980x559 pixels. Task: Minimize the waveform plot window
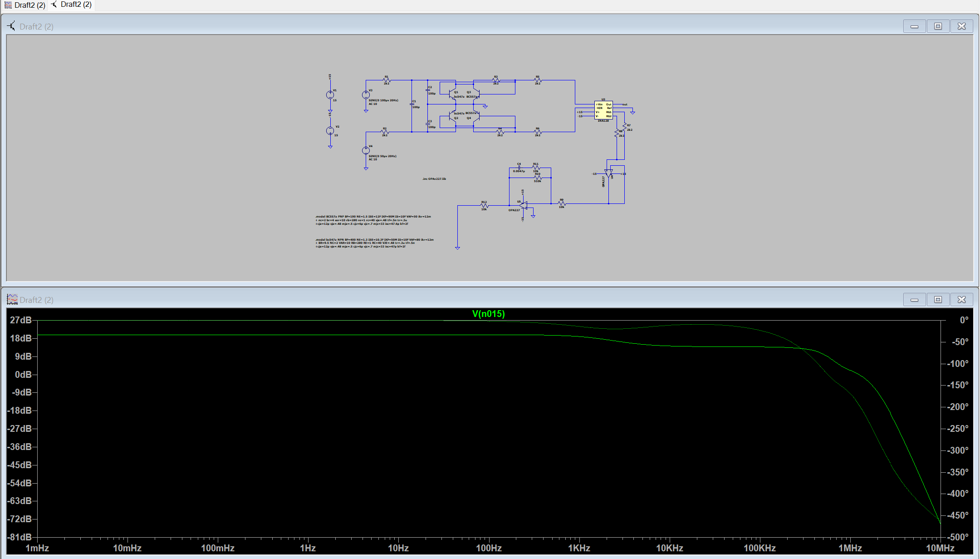tap(914, 300)
